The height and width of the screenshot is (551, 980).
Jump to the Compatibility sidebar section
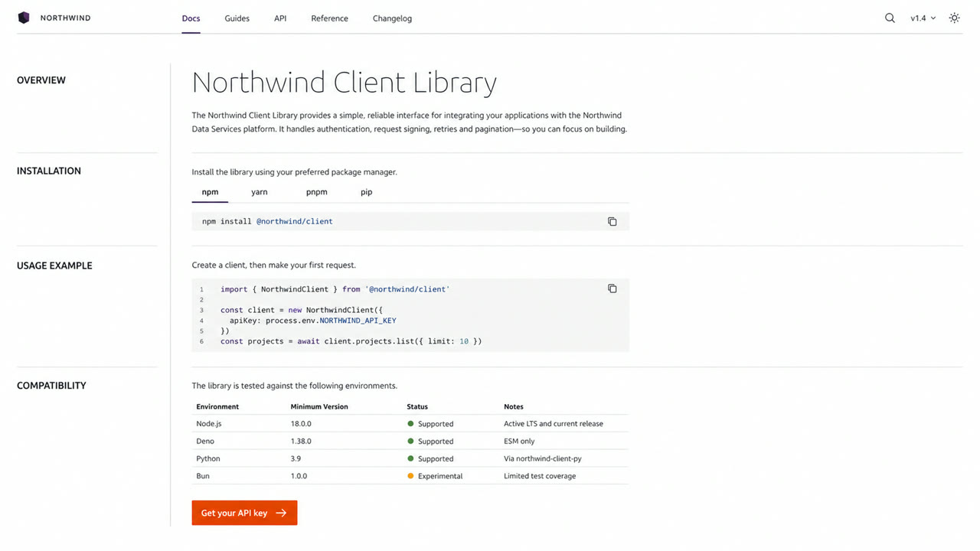click(x=51, y=386)
